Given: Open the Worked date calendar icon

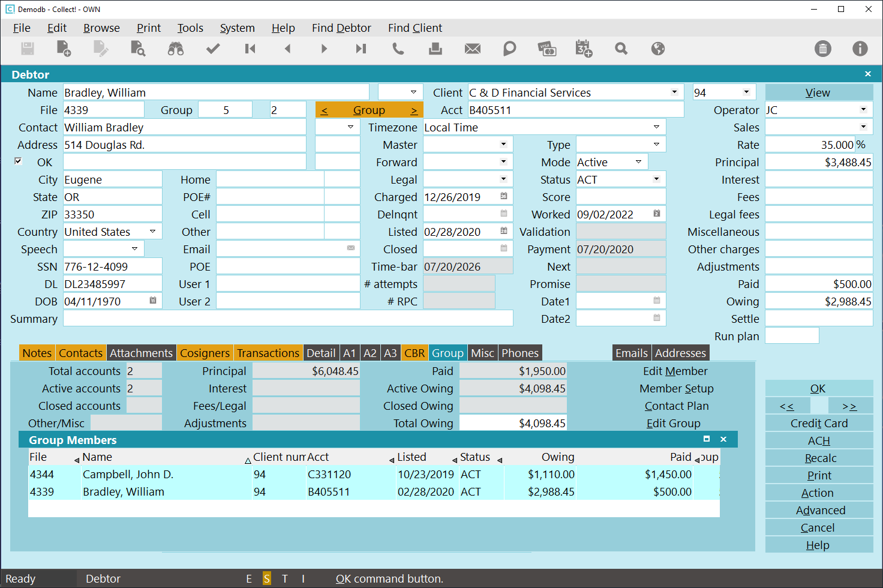Looking at the screenshot, I should point(657,214).
